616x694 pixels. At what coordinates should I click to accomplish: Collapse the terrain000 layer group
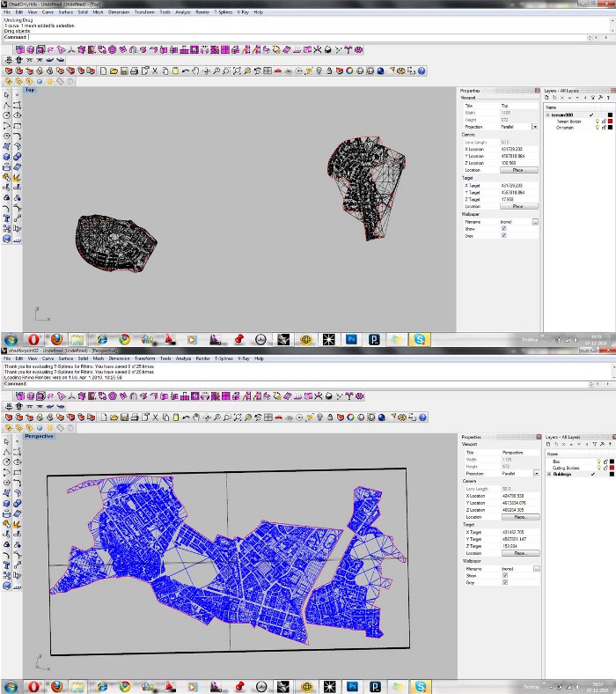(546, 114)
